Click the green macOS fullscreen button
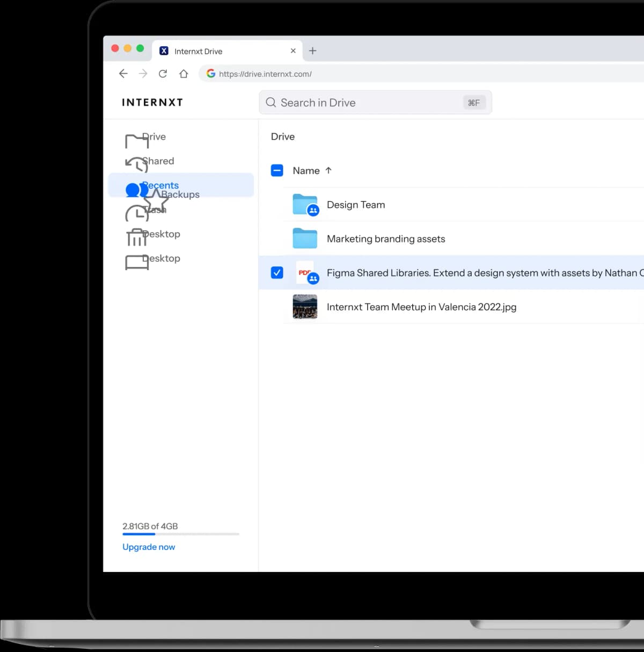This screenshot has width=644, height=652. (140, 48)
